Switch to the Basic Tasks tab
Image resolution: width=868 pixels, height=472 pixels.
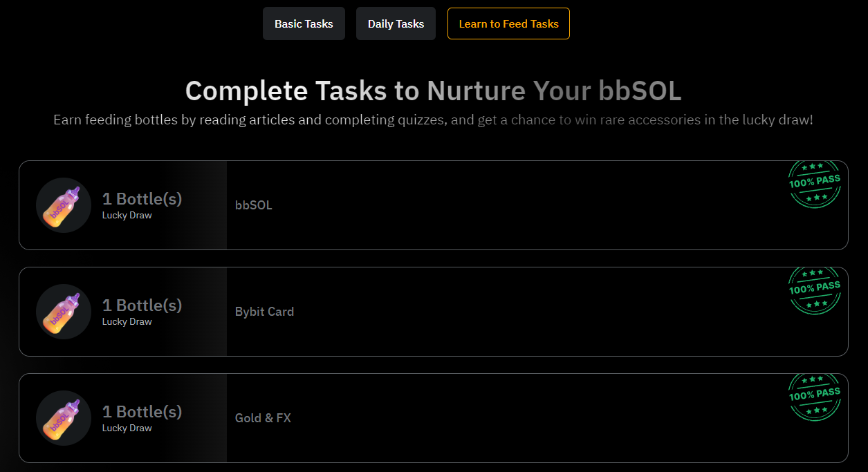click(x=304, y=23)
